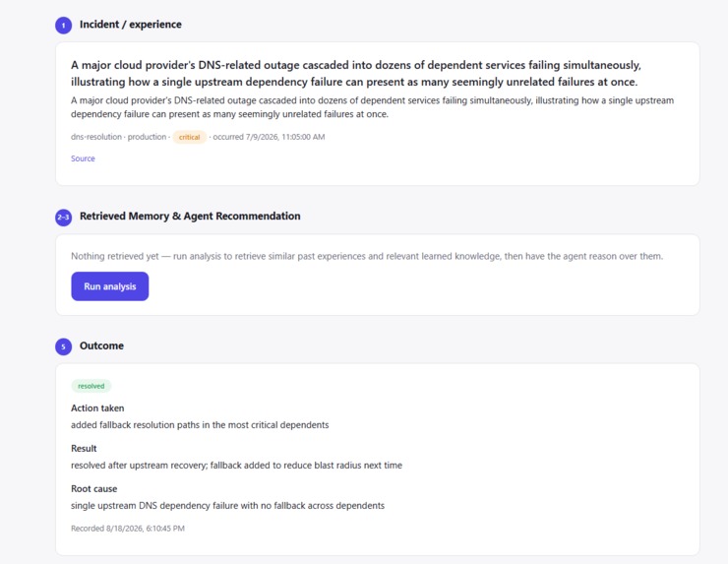Click the added fallback resolution paths text
This screenshot has height=564, width=728.
click(200, 424)
